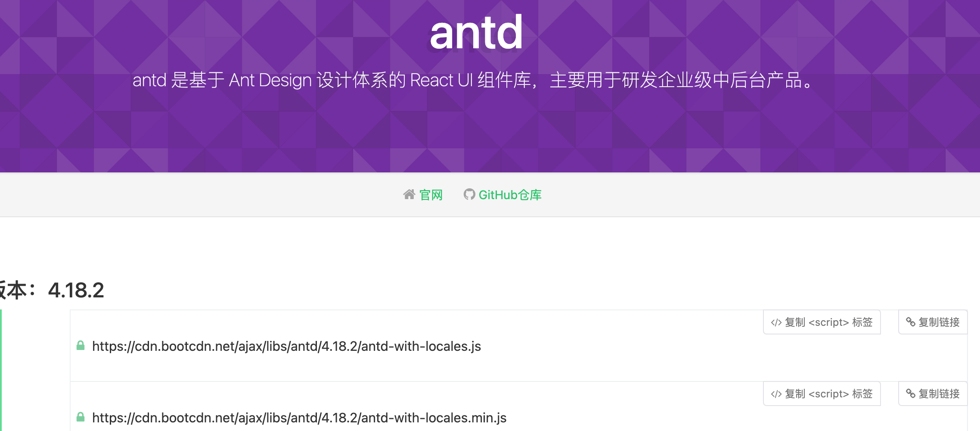Click the version number 4.18.2 heading

[x=76, y=290]
